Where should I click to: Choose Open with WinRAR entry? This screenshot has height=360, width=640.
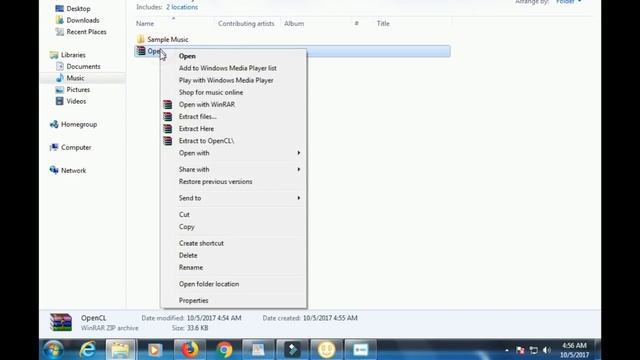[207, 104]
